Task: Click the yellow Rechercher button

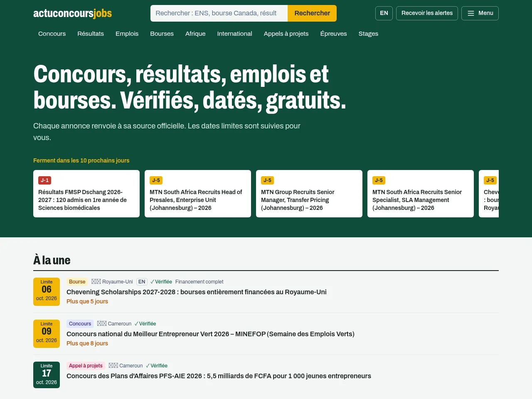Action: (x=312, y=13)
